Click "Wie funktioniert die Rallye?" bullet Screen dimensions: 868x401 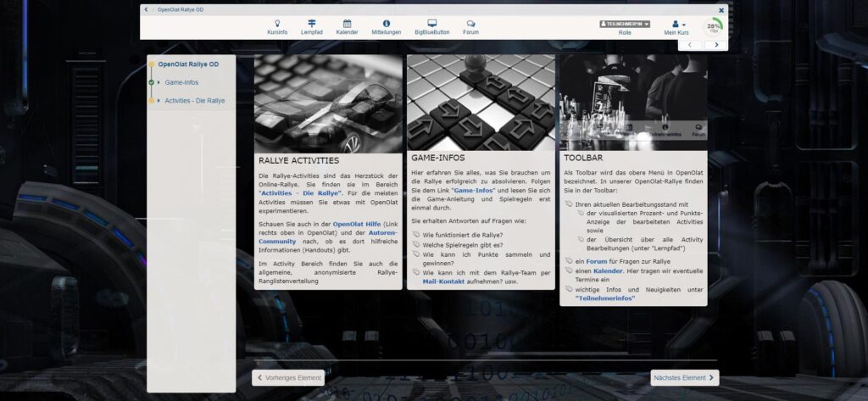463,235
